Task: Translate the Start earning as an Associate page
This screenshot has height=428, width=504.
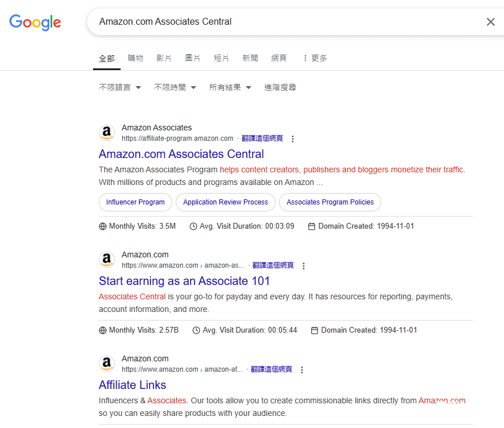Action: [273, 265]
